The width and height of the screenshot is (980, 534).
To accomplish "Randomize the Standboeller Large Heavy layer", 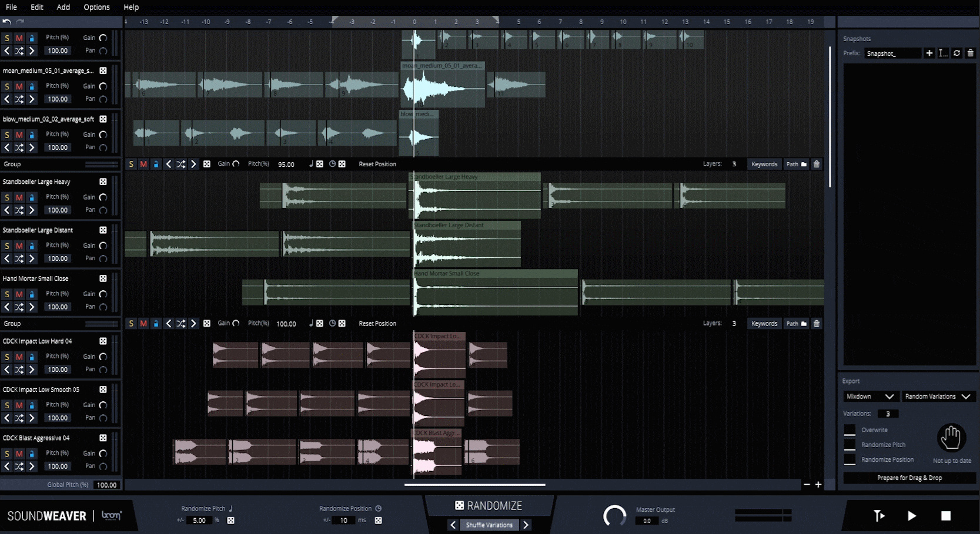I will coord(103,182).
